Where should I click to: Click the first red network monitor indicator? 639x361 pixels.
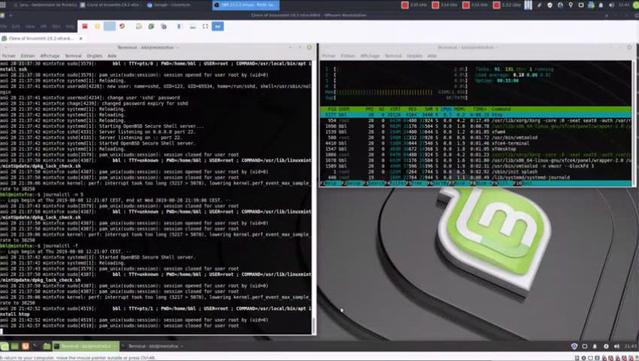tap(405, 5)
